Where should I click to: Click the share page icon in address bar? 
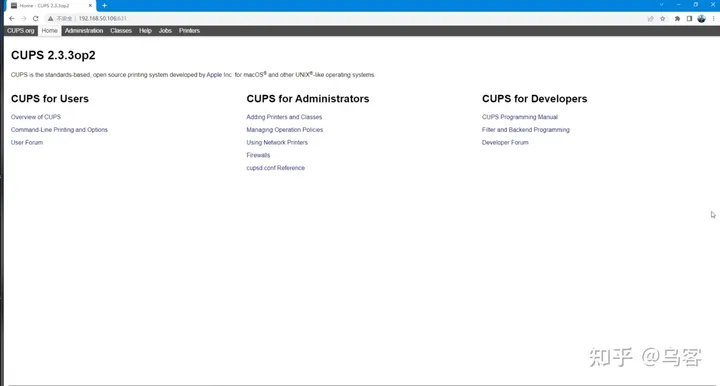[x=650, y=19]
